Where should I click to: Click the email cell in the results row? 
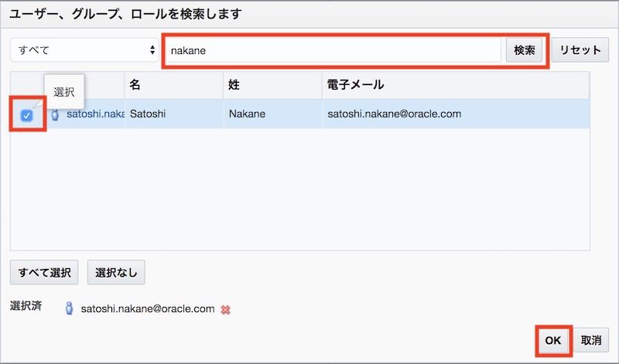(395, 114)
